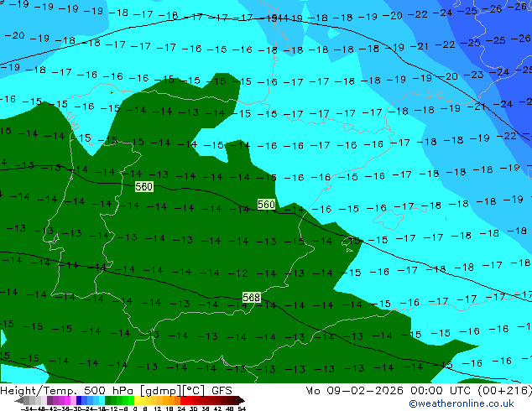Viewport: 532px width, 411px height.
Task: Click the '(00+216)' forecast hour text
Action: (x=505, y=391)
